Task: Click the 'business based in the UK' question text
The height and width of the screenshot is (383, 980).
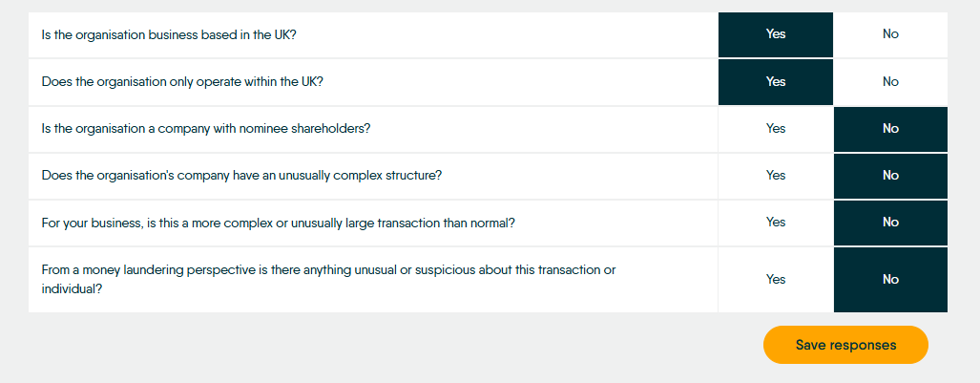Action: coord(169,34)
